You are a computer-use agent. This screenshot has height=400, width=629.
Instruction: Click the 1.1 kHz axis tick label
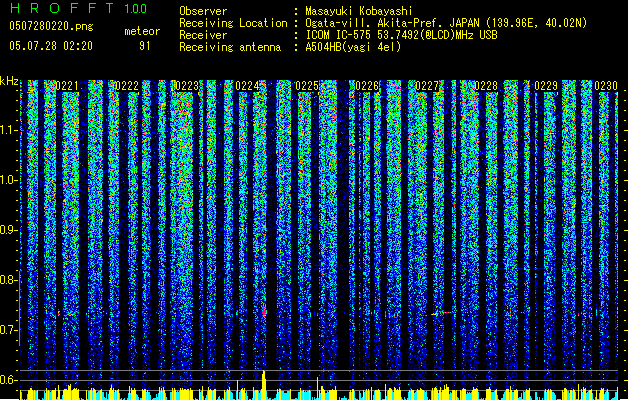pos(9,130)
